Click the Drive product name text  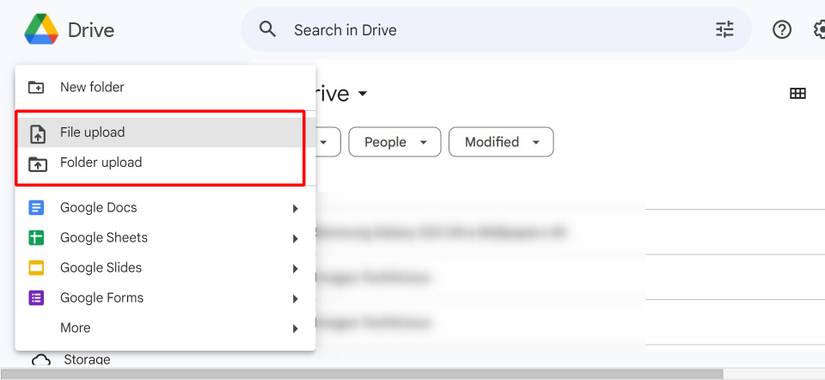[x=91, y=30]
